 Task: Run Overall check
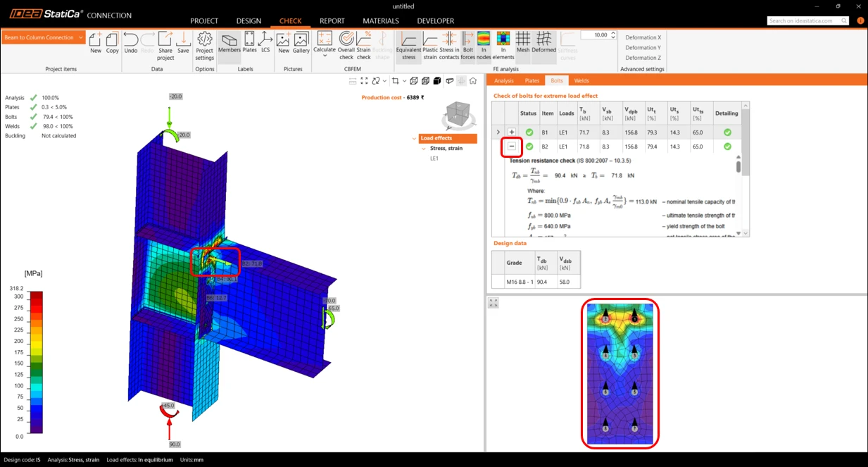(x=346, y=46)
